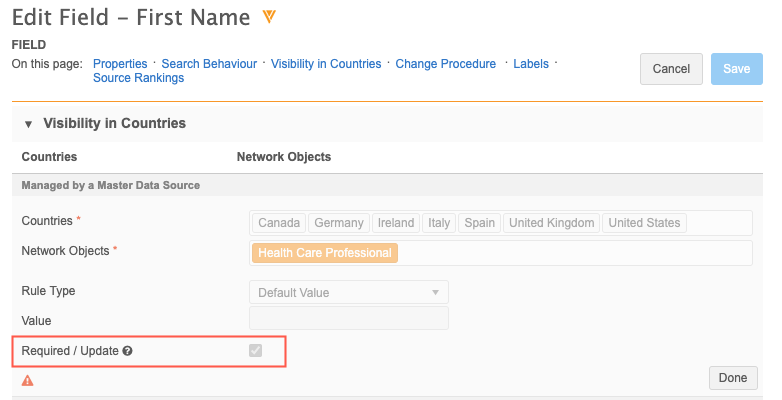Click the United Kingdom country tag

point(552,223)
